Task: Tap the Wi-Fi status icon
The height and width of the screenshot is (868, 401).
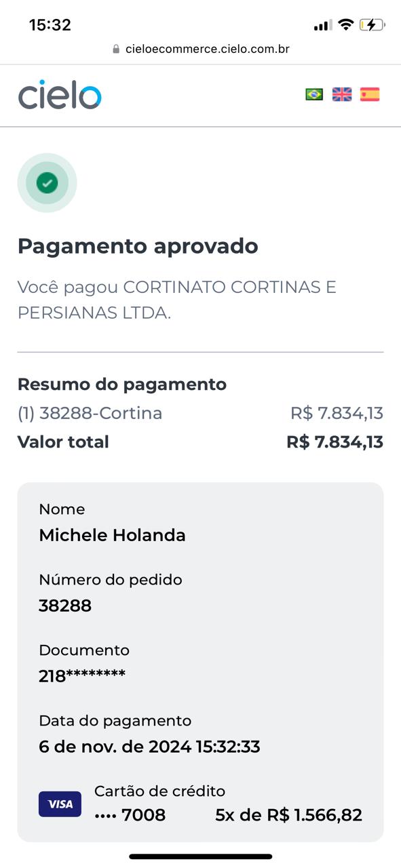Action: click(x=346, y=25)
